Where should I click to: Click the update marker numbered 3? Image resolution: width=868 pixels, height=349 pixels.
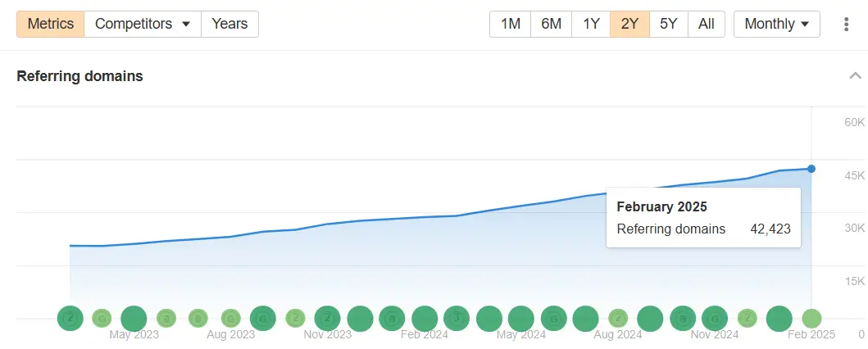tap(457, 319)
